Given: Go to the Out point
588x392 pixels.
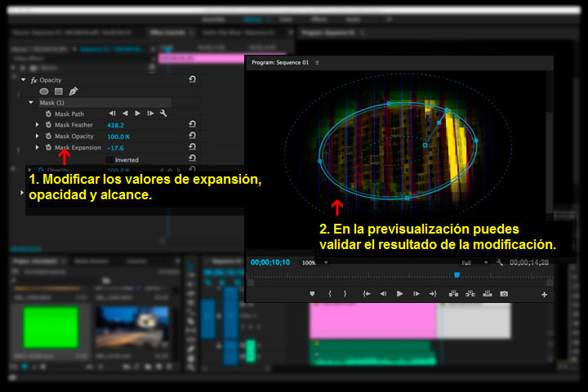Looking at the screenshot, I should [433, 294].
